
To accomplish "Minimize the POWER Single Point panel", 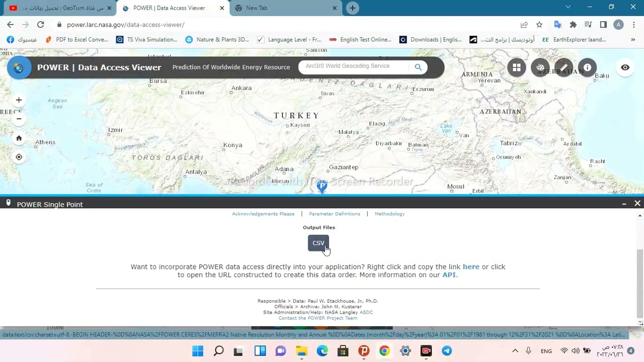I will 624,204.
